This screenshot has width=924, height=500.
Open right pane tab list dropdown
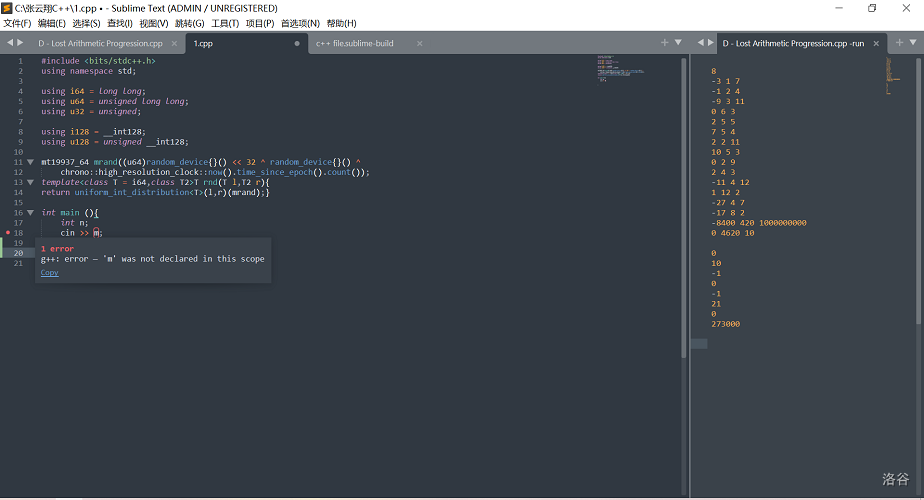913,43
